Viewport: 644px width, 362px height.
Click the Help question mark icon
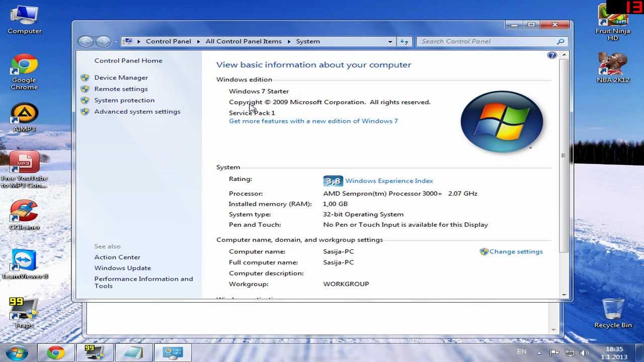552,55
